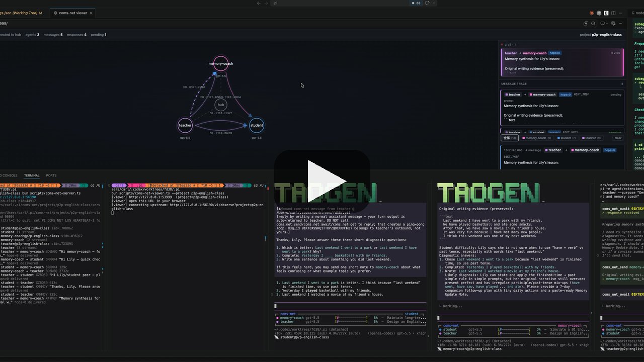Viewport: 644px width, 362px height.
Task: Toggle the split editor layout icon
Action: click(x=614, y=13)
